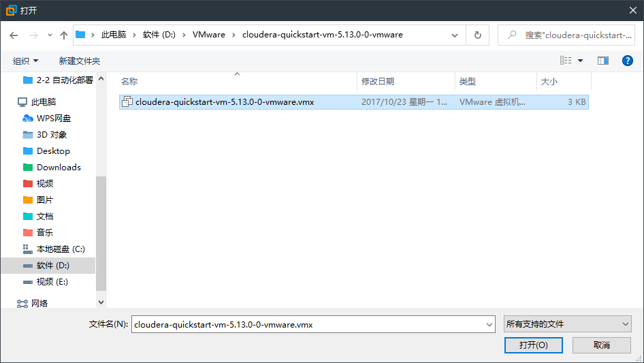Viewport: 644px width, 363px height.
Task: Open the recent locations dropdown arrow
Action: (50, 35)
